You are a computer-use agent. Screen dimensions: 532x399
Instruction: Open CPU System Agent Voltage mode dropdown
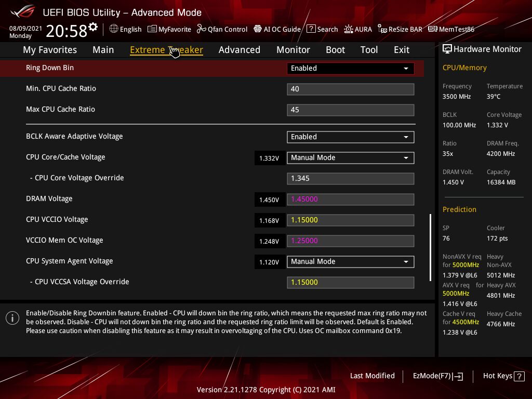pyautogui.click(x=351, y=261)
